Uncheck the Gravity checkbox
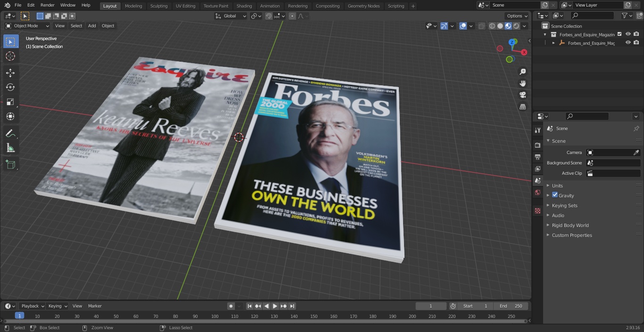The height and width of the screenshot is (332, 644). [555, 195]
